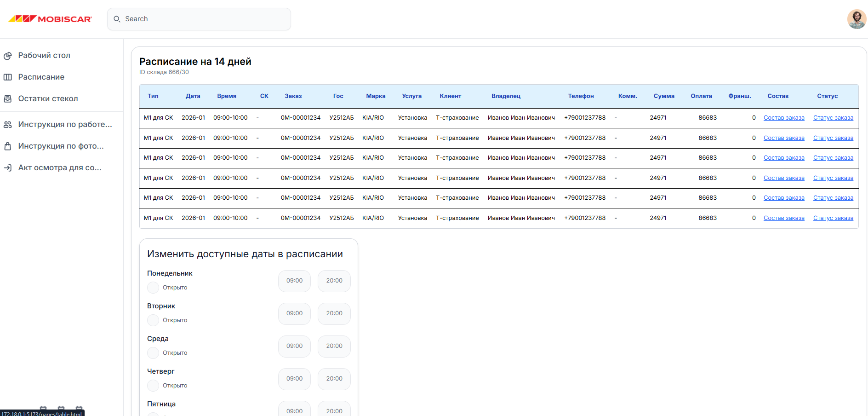
Task: Open Статус заказа link in fifth row
Action: coord(833,198)
